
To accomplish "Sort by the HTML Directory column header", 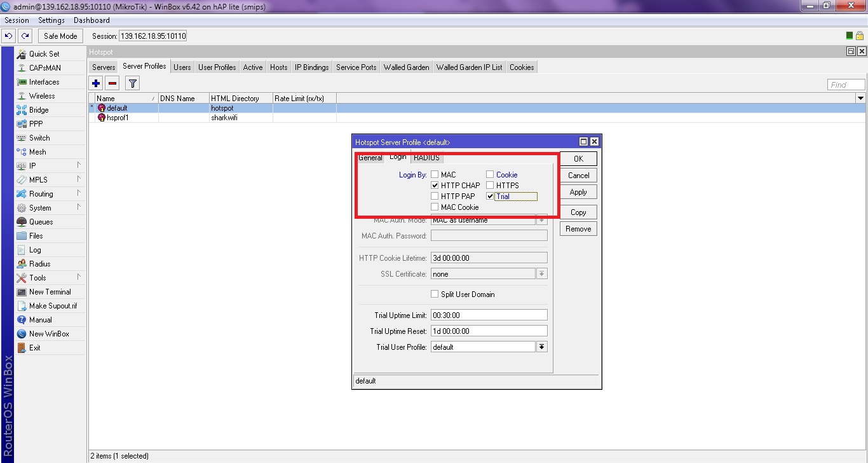I will click(x=241, y=99).
